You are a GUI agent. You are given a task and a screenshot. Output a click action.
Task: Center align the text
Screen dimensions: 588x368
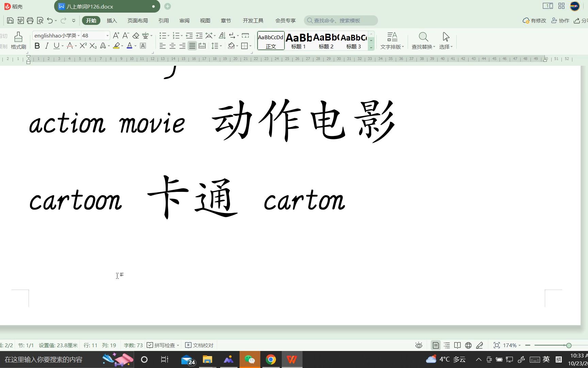coord(173,46)
